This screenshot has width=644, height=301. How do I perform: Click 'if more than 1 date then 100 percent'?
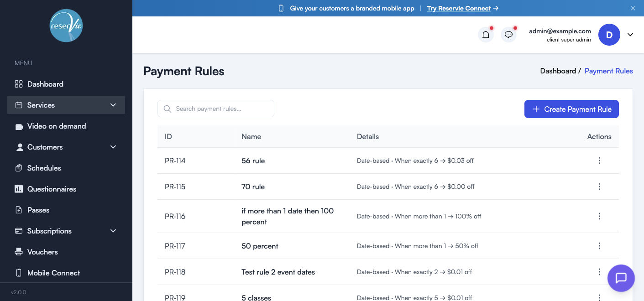tap(288, 216)
